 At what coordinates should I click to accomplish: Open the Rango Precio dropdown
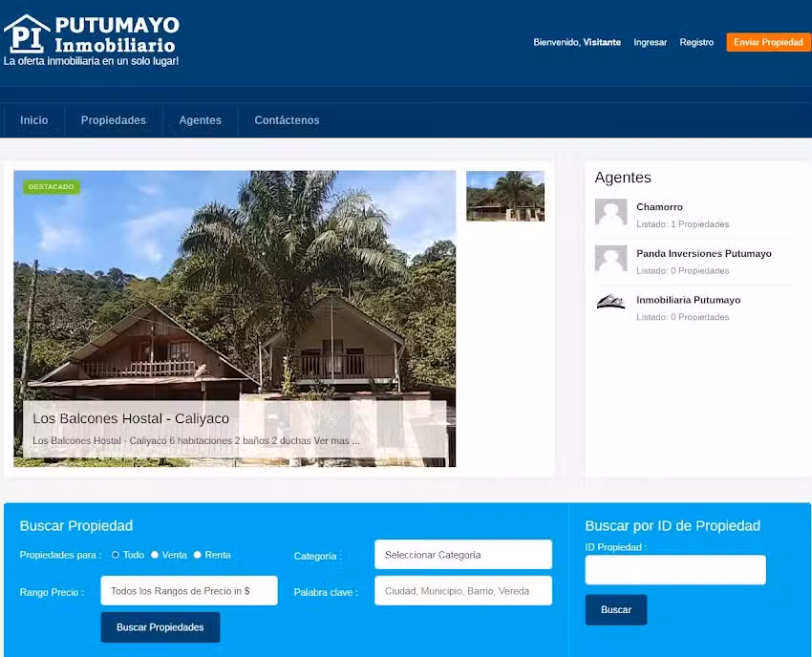[188, 590]
